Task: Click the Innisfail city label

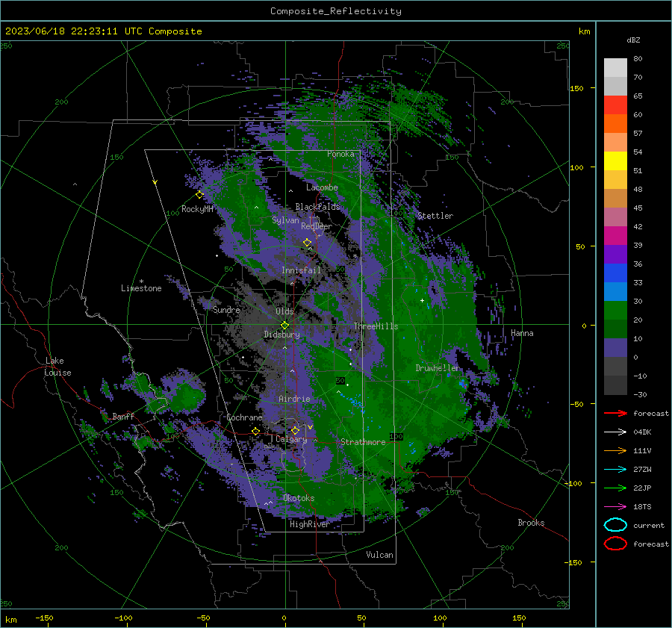Action: [x=301, y=270]
